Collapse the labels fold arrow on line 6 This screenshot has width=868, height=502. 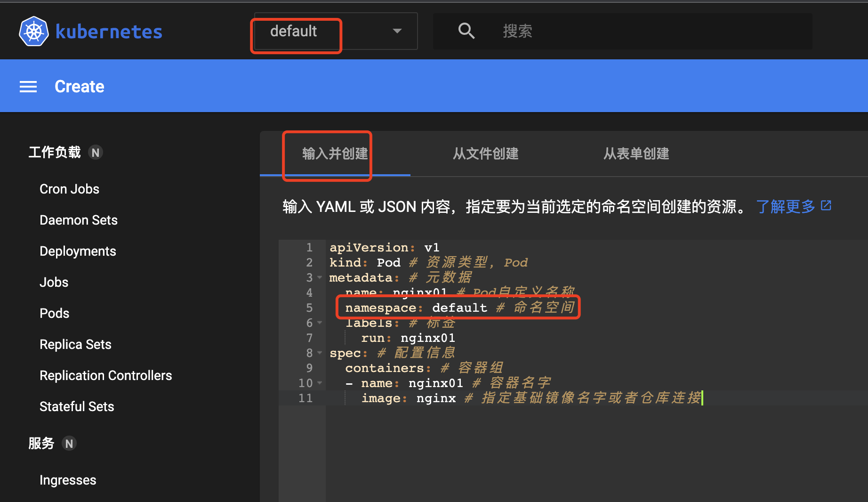320,323
